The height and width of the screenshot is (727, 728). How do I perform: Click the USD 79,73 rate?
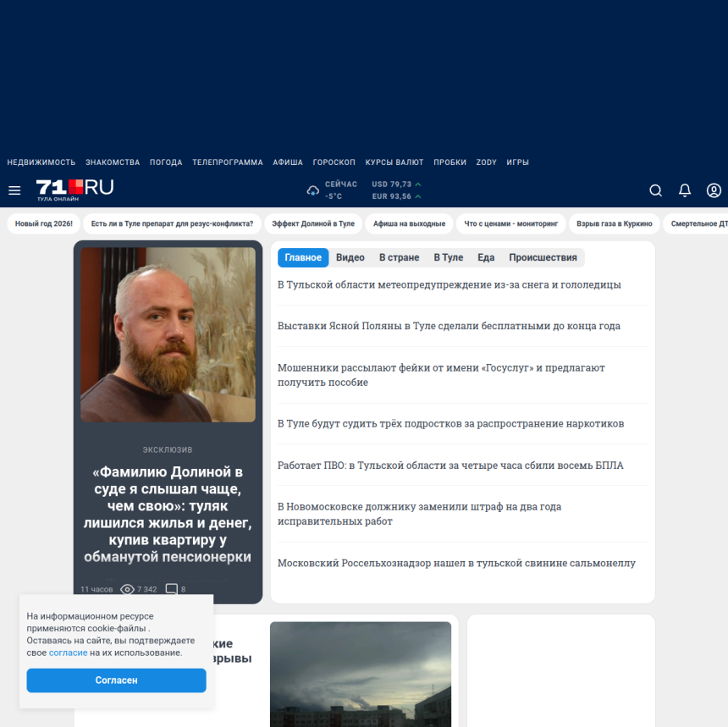(391, 185)
